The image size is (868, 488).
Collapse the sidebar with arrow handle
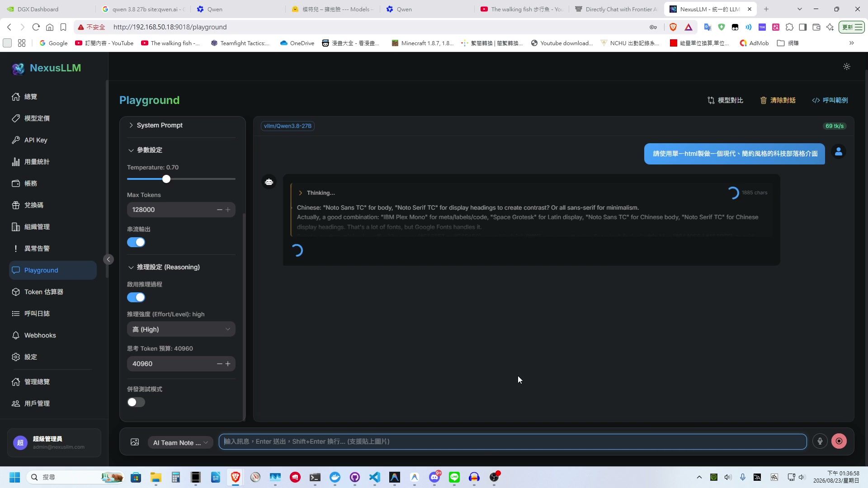click(108, 259)
